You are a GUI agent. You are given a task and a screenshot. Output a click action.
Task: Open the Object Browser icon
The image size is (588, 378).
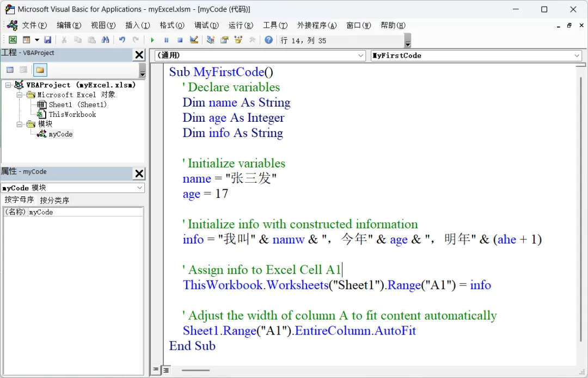[x=238, y=40]
